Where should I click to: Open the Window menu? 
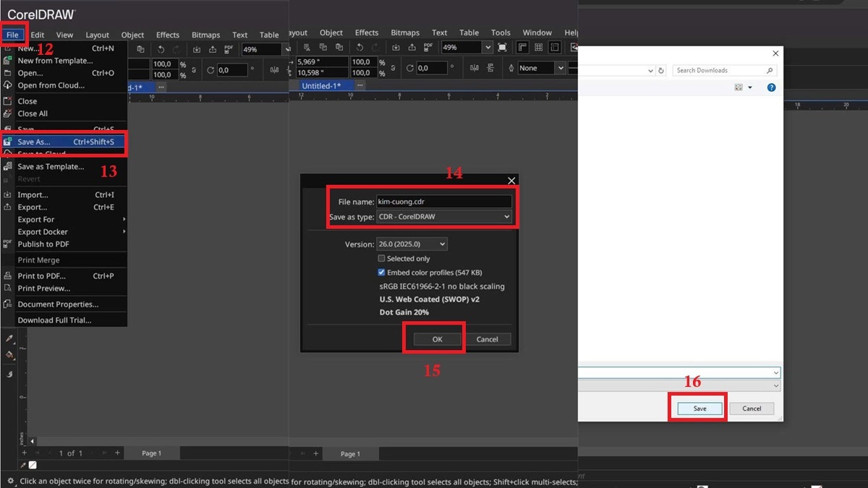click(x=537, y=33)
